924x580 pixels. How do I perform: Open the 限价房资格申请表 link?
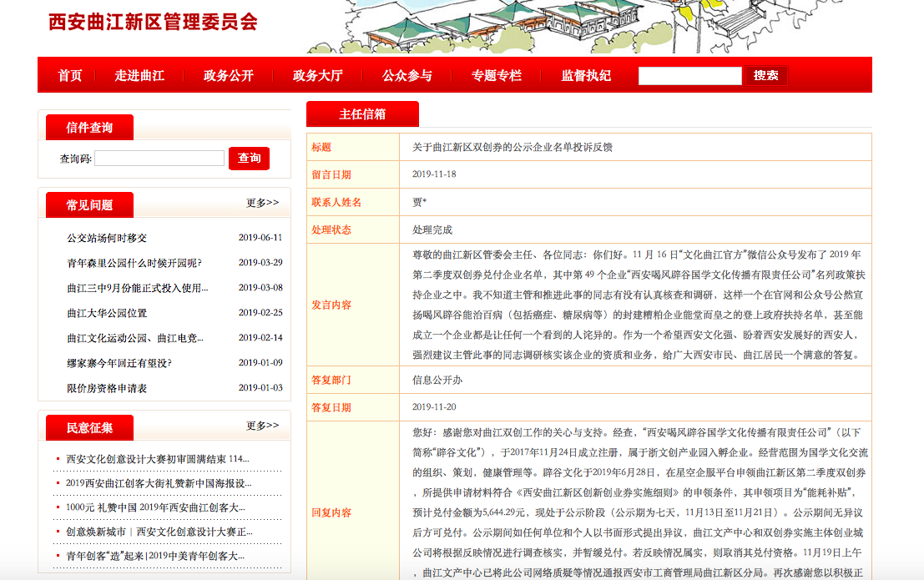pyautogui.click(x=107, y=388)
